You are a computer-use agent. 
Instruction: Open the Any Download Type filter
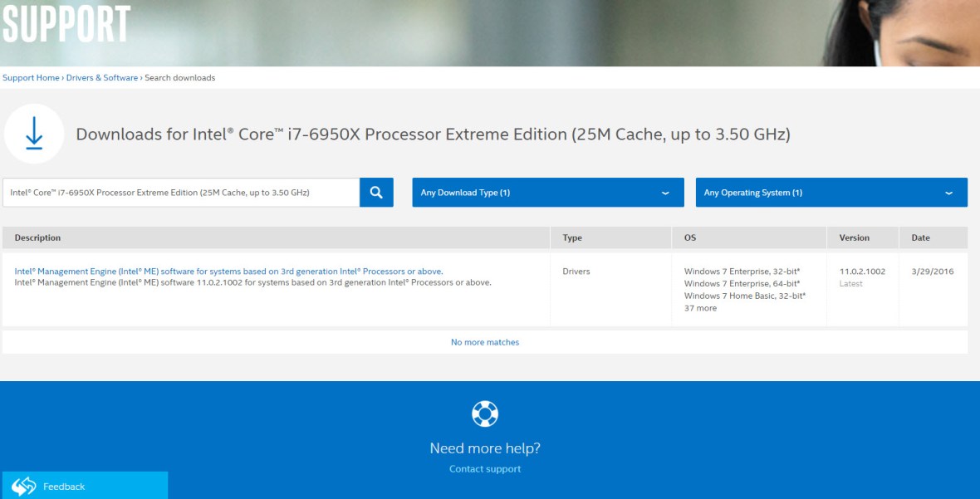coord(548,193)
